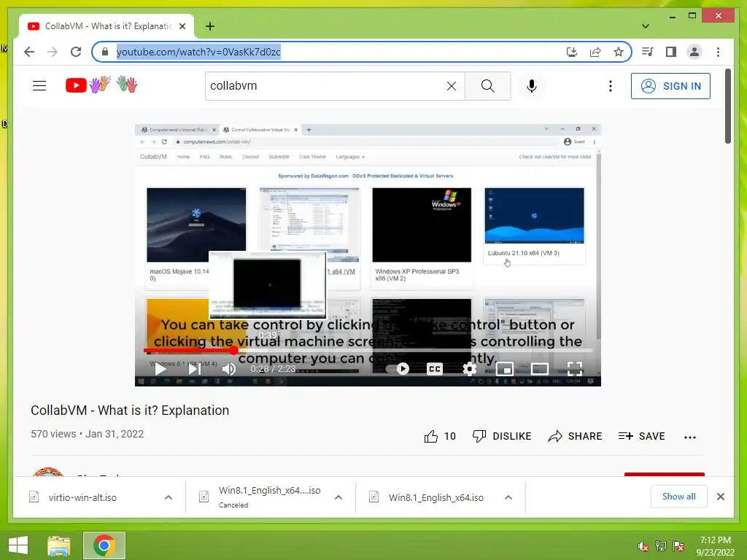
Task: Save video to a playlist
Action: tap(641, 436)
